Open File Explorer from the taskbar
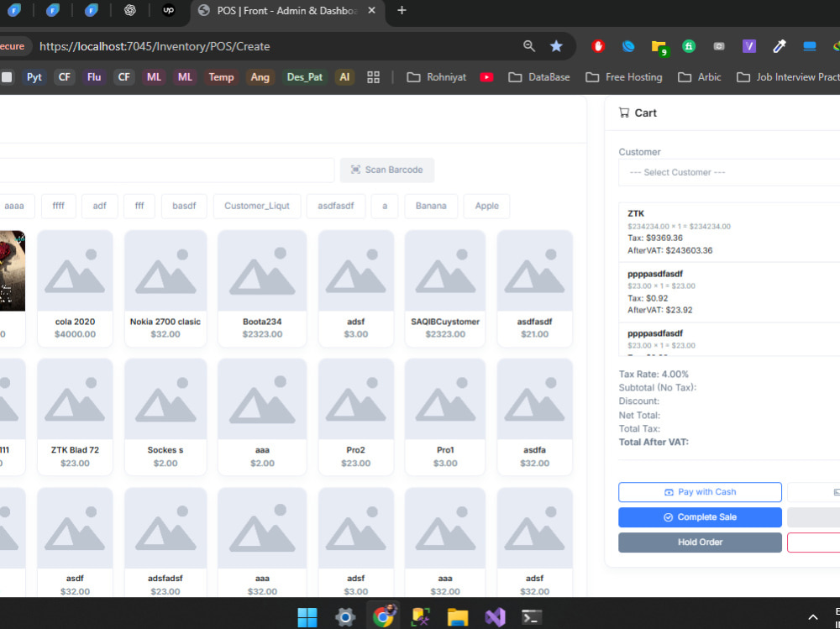840x629 pixels. [458, 617]
